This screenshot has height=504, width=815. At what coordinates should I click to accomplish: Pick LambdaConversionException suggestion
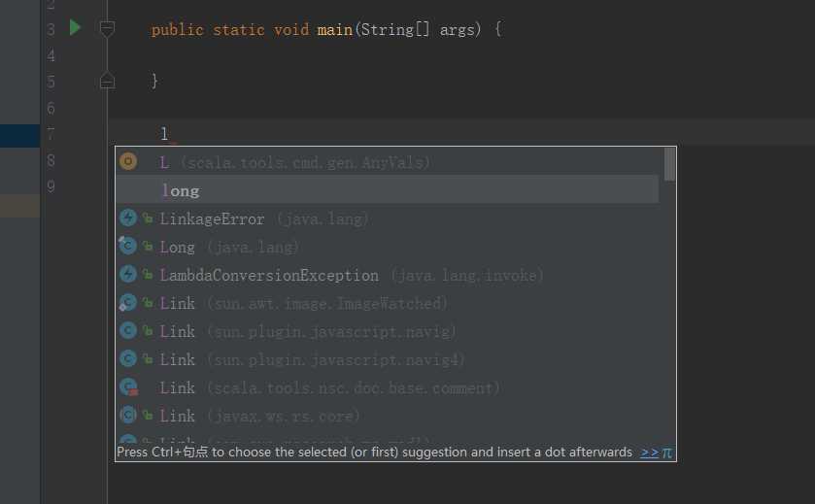coord(269,275)
